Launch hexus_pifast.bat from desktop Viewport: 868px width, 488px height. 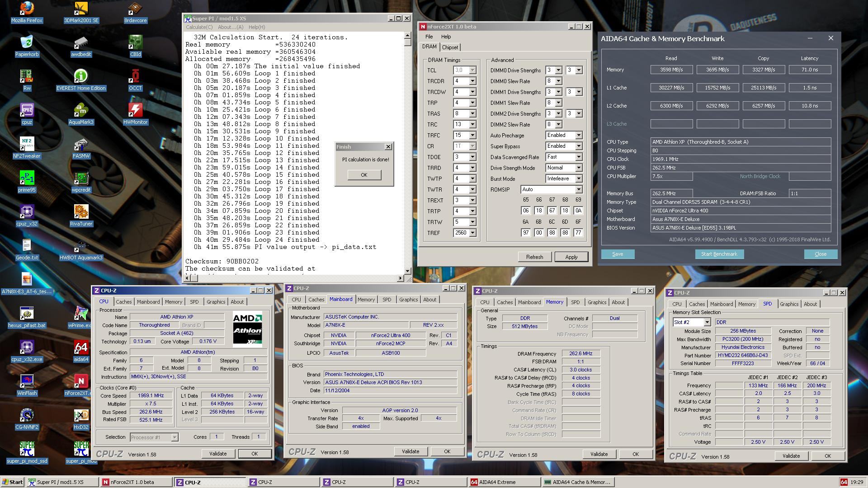[x=27, y=317]
